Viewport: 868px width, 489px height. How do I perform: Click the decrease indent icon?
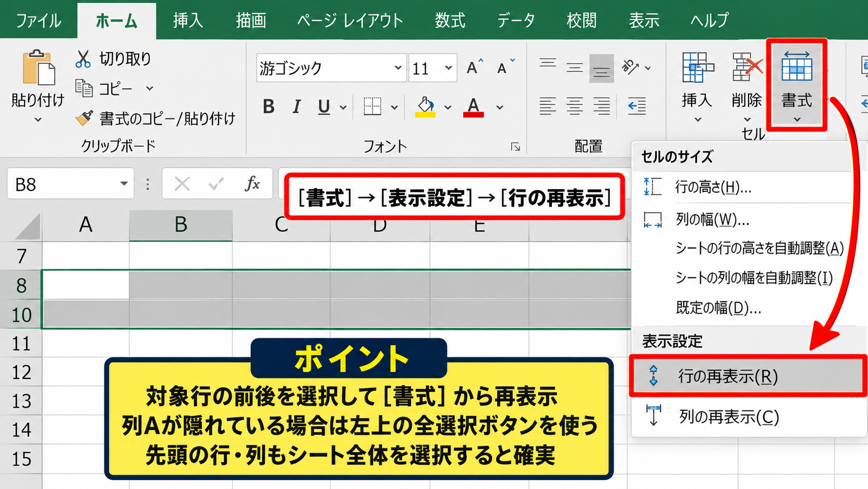coord(637,106)
